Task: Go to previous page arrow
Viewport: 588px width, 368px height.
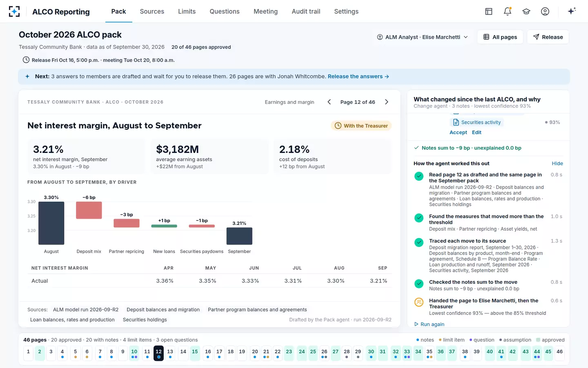Action: point(329,102)
